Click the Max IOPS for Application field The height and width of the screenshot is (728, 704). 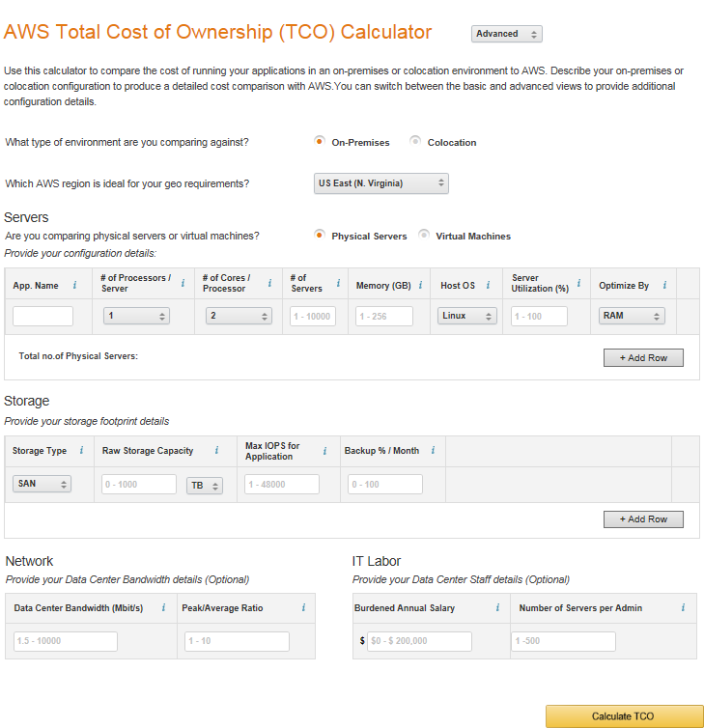pyautogui.click(x=281, y=485)
